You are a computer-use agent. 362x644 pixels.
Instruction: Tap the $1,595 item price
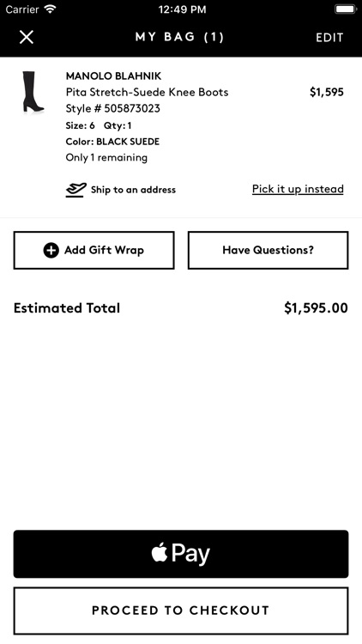point(326,92)
